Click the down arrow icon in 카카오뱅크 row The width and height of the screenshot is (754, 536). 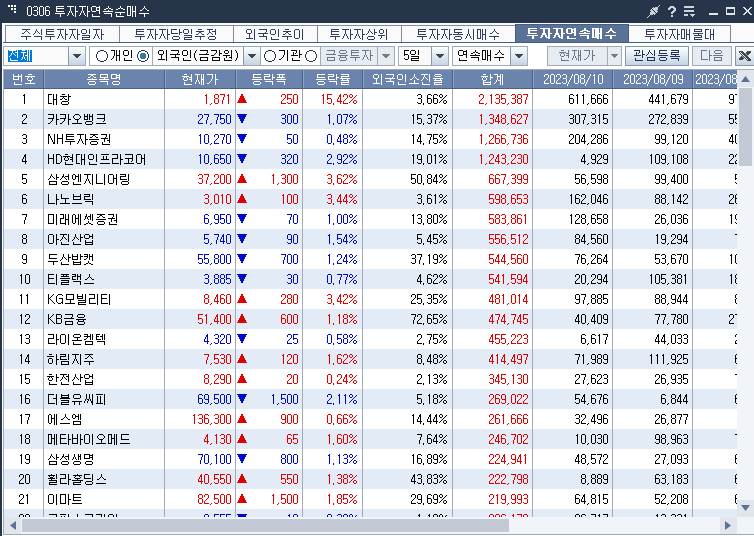(x=242, y=119)
